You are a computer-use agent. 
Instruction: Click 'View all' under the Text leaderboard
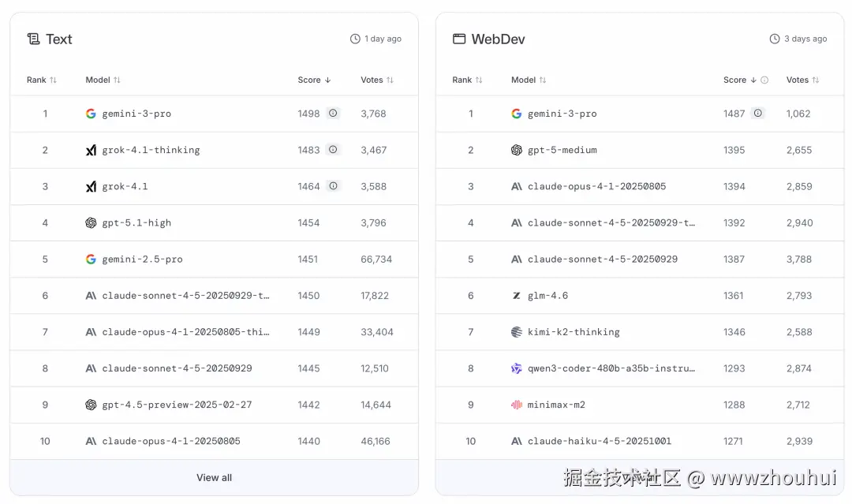point(214,477)
